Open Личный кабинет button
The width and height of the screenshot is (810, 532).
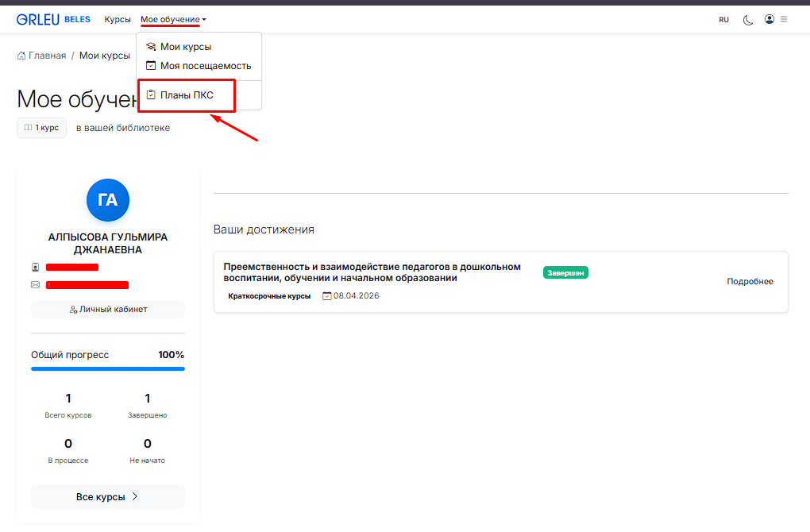pos(108,310)
